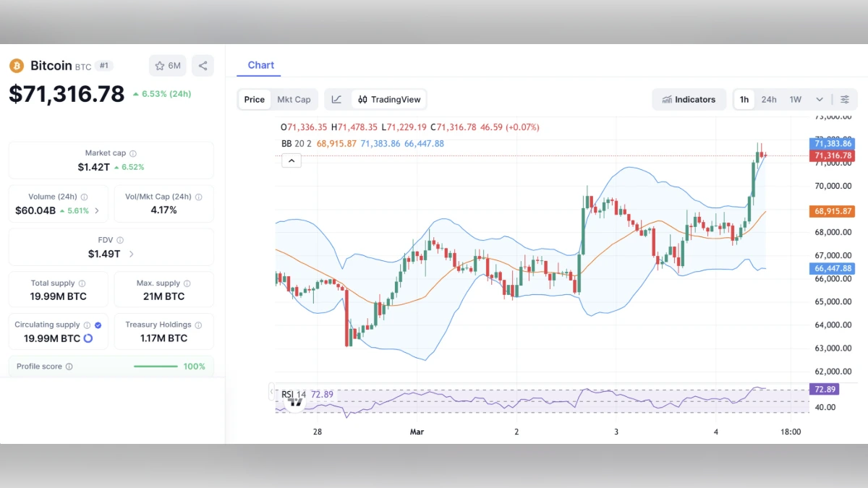Click the Profile score progress bar
The image size is (868, 488).
(155, 367)
